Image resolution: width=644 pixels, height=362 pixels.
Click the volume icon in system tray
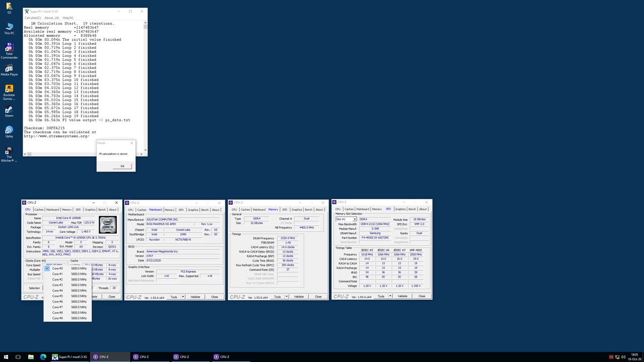624,357
